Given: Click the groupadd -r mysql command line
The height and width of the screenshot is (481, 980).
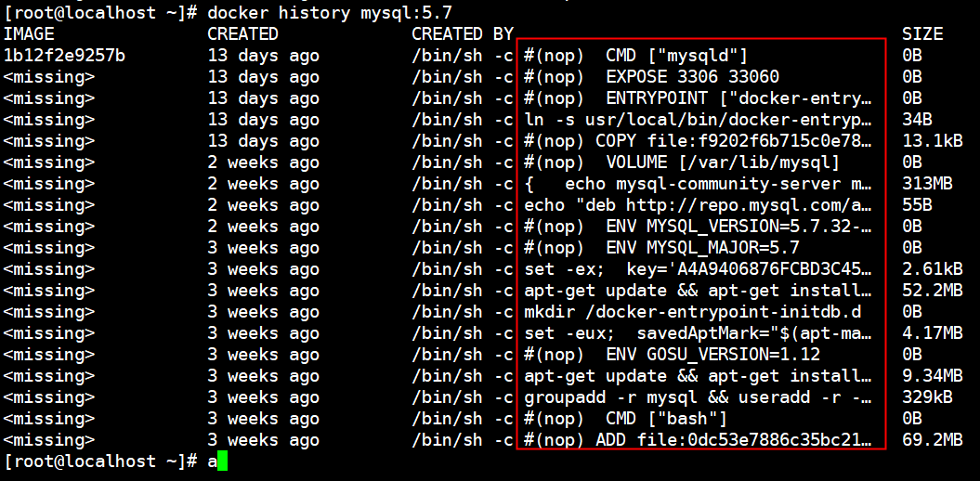Looking at the screenshot, I should point(698,397).
